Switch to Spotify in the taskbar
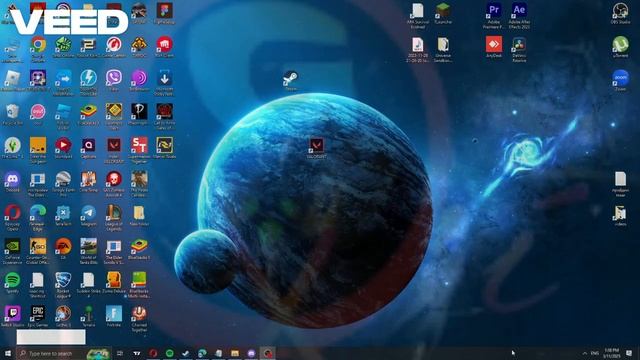Screen dimensions: 640x360 [169, 353]
